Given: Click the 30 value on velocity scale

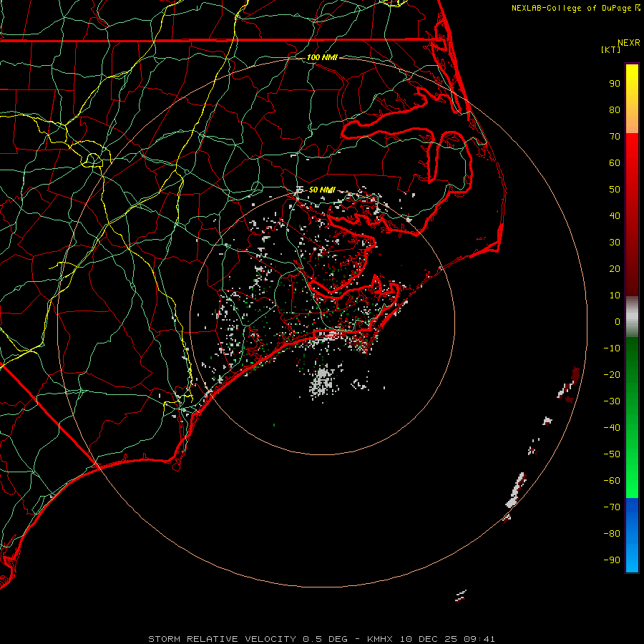Looking at the screenshot, I should click(615, 243).
